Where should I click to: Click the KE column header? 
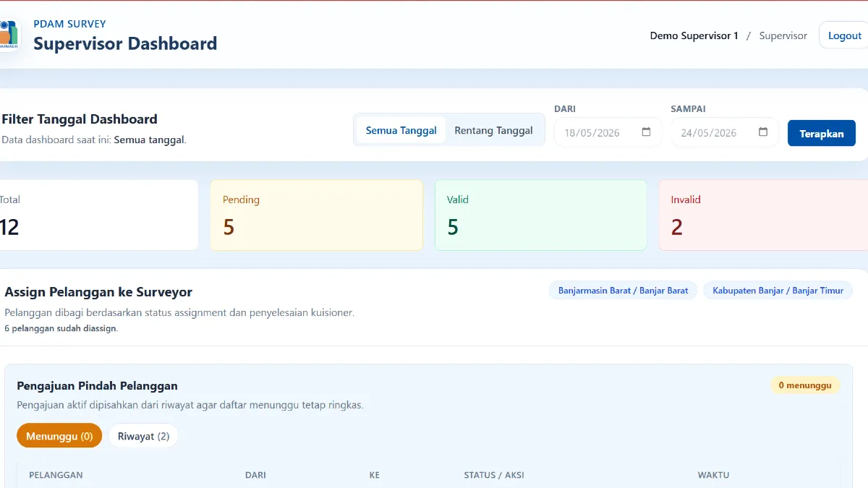coord(374,475)
